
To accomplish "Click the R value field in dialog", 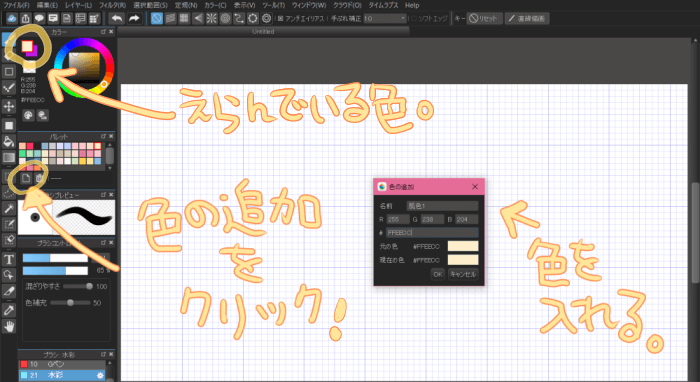I will (398, 219).
